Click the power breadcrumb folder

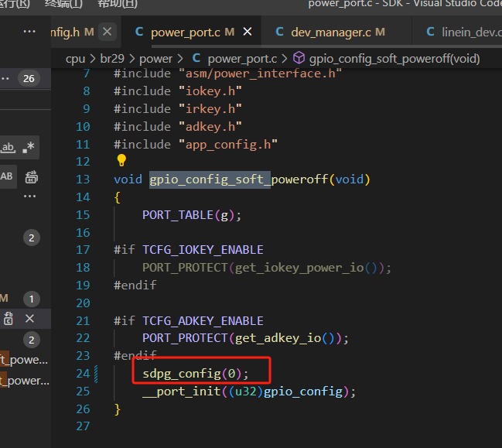pyautogui.click(x=156, y=59)
